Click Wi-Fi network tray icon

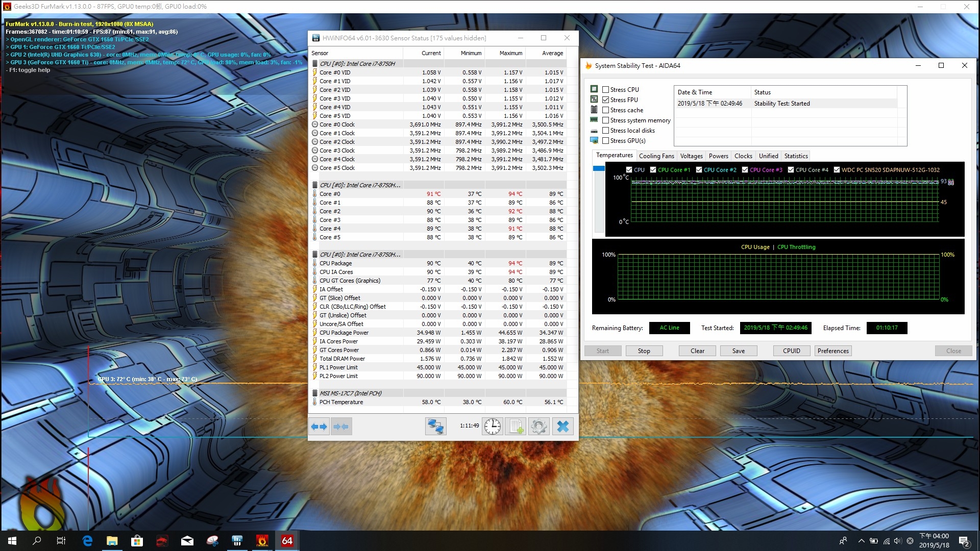point(887,541)
